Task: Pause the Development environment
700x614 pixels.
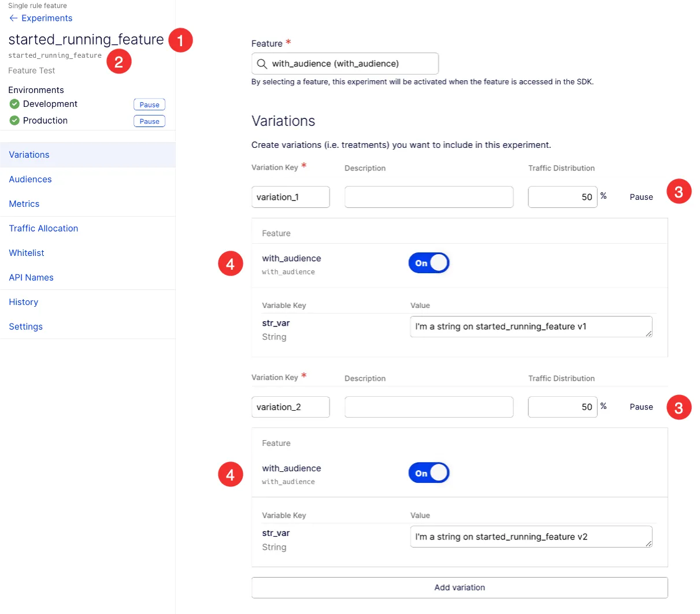Action: [x=150, y=105]
